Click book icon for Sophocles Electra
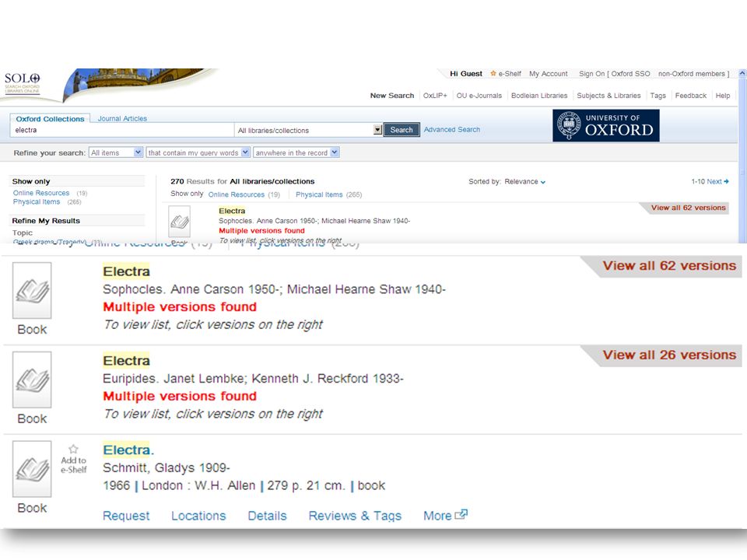The height and width of the screenshot is (560, 747). (32, 290)
